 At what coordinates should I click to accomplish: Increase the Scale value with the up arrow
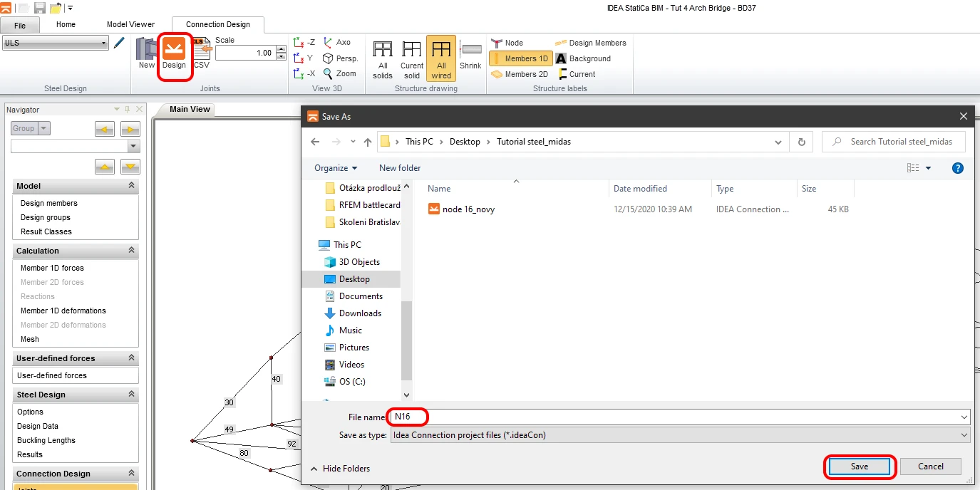(281, 50)
